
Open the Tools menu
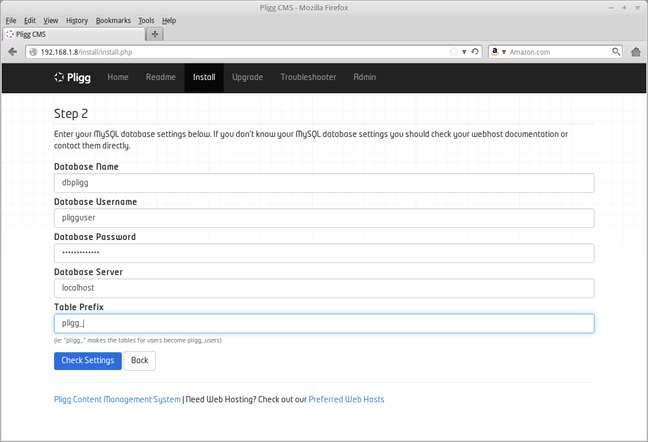coord(146,20)
